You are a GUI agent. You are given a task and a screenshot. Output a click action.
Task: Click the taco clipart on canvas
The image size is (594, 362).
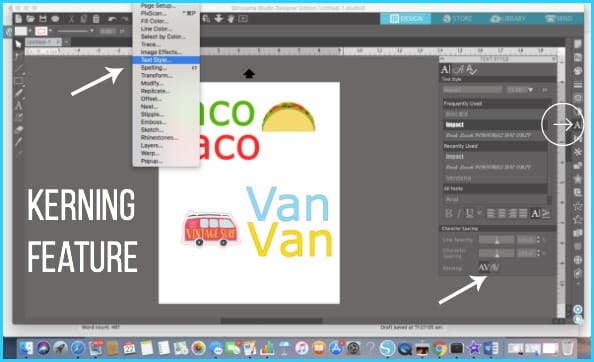[289, 117]
